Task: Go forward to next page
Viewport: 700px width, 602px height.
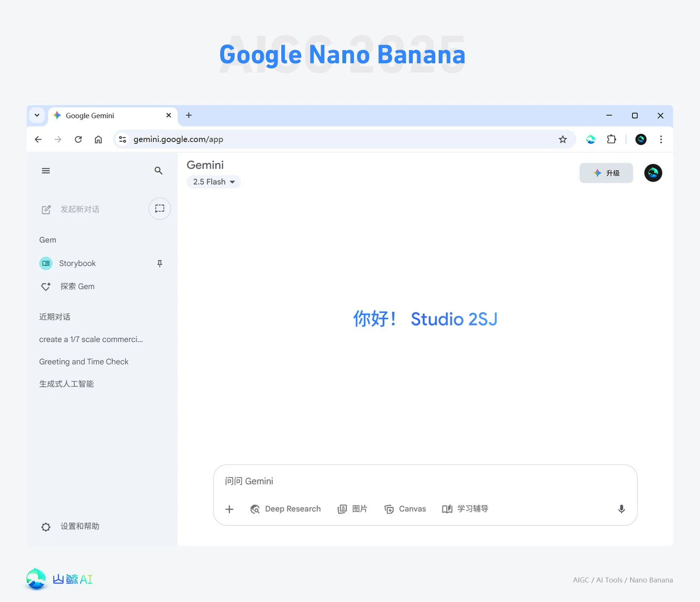Action: pyautogui.click(x=58, y=139)
